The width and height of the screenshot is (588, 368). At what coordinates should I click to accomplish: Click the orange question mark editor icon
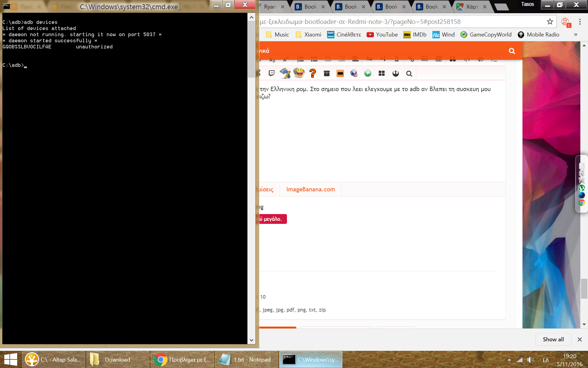click(312, 73)
